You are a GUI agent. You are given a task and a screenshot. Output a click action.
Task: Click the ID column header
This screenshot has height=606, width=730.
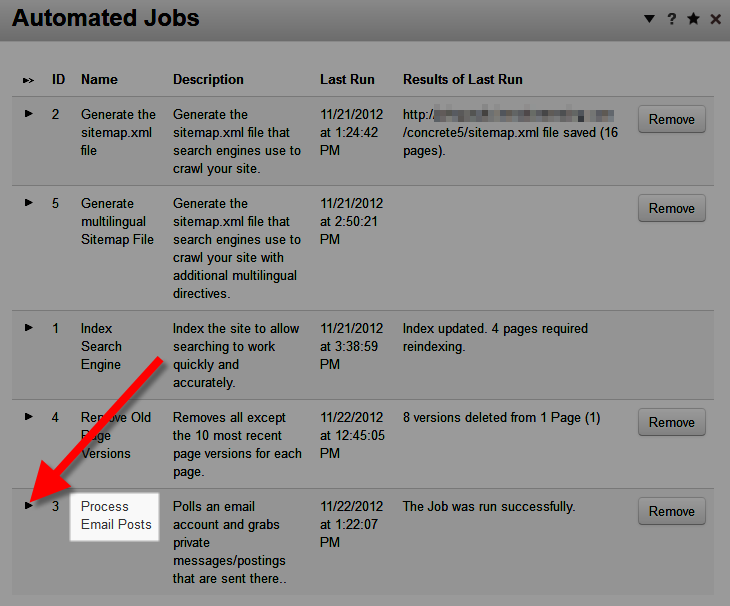(59, 80)
